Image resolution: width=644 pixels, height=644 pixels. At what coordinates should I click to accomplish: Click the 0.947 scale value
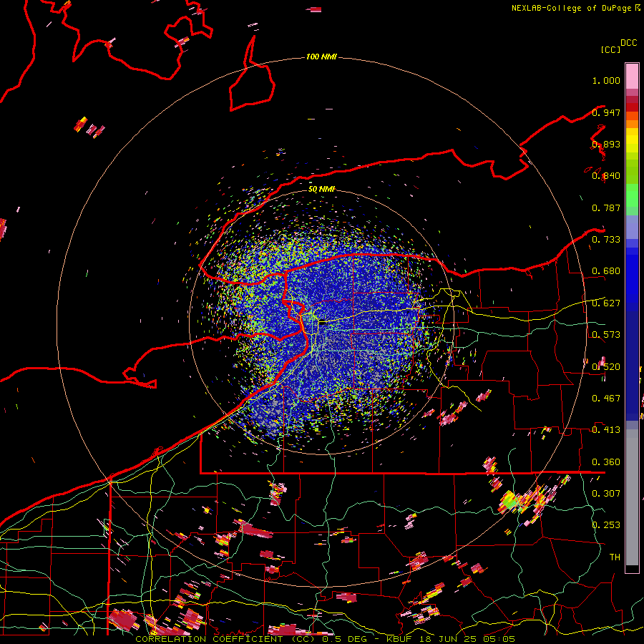[x=606, y=112]
